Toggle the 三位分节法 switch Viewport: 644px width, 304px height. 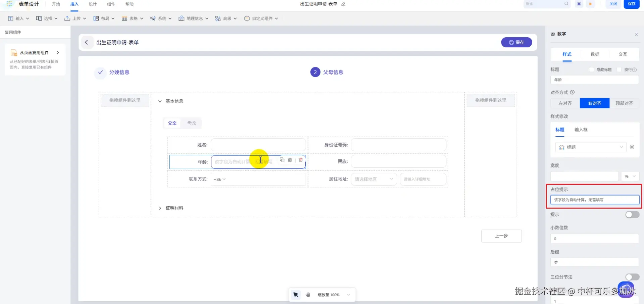coord(632,277)
